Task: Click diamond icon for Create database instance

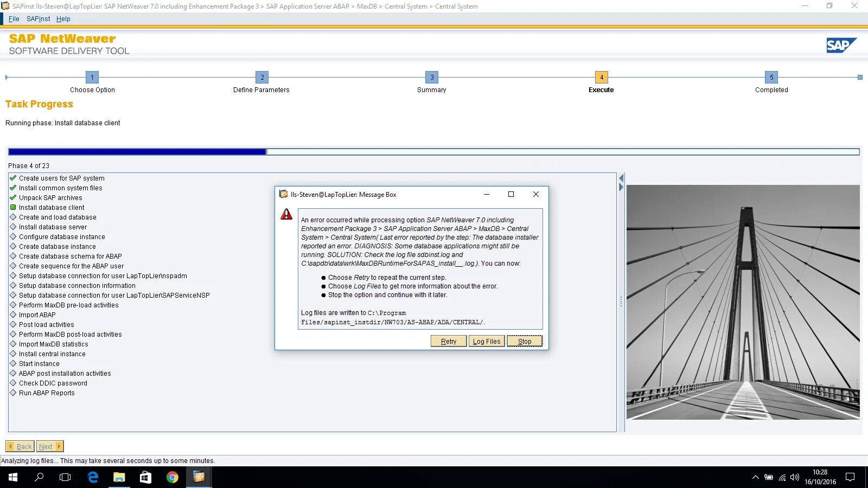Action: click(x=13, y=246)
